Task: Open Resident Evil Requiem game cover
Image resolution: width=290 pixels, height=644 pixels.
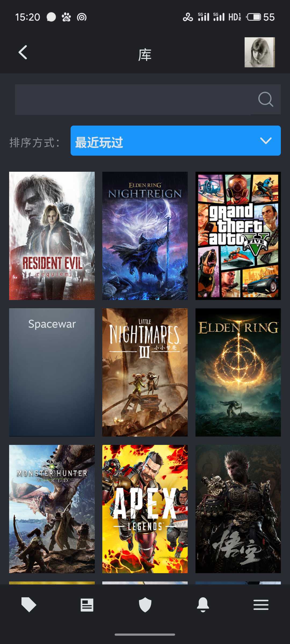Action: tap(52, 236)
